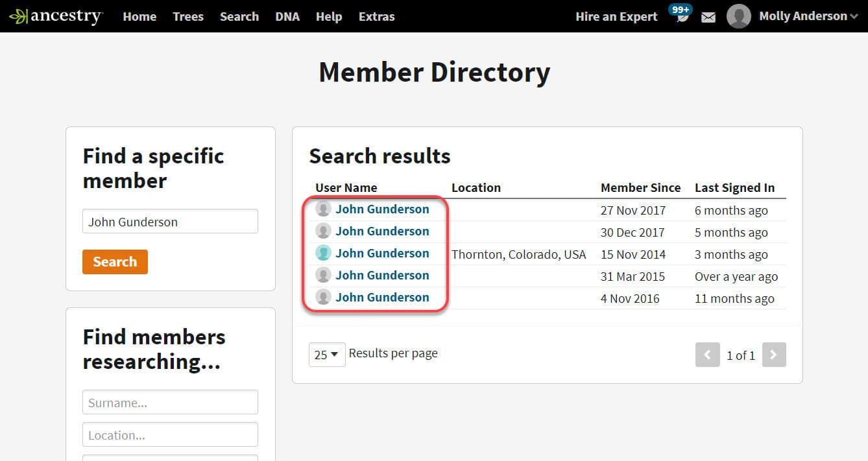
Task: Click the next page arrow button
Action: [773, 355]
